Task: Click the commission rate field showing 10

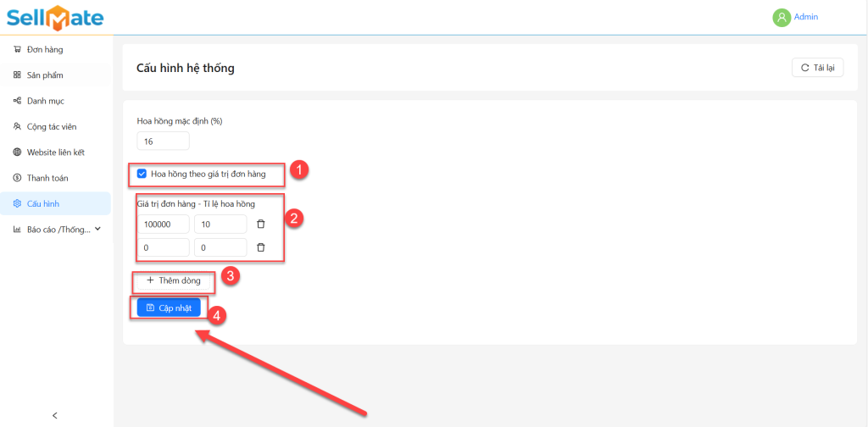Action: 220,224
